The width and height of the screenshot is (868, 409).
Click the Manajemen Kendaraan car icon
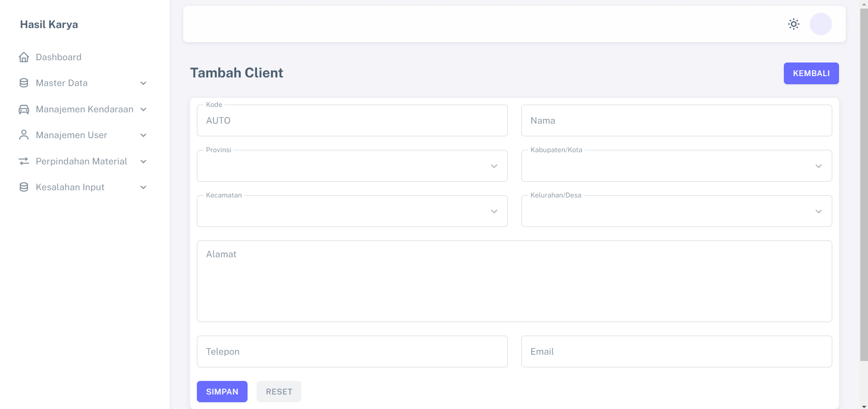pyautogui.click(x=24, y=109)
